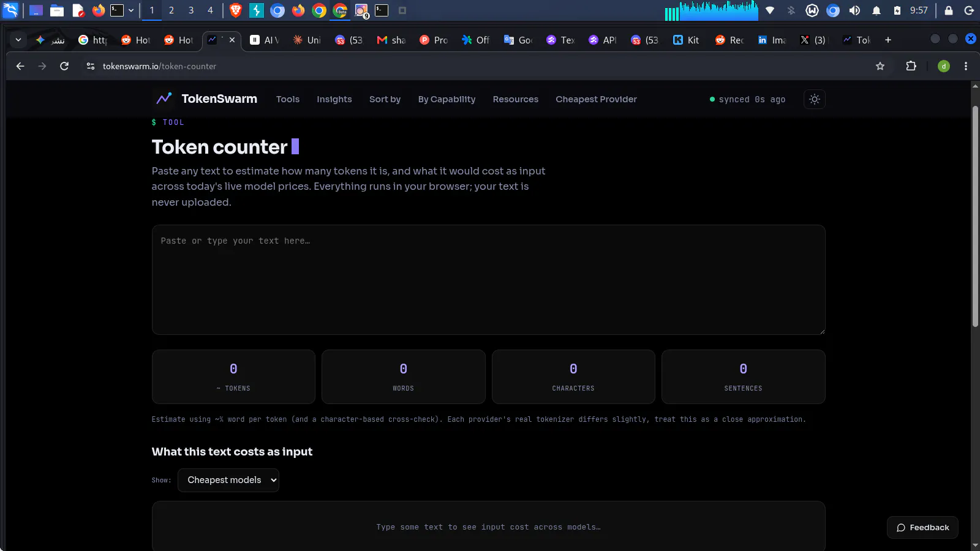Open the notifications bell tray icon
The height and width of the screenshot is (551, 980).
[x=876, y=10]
